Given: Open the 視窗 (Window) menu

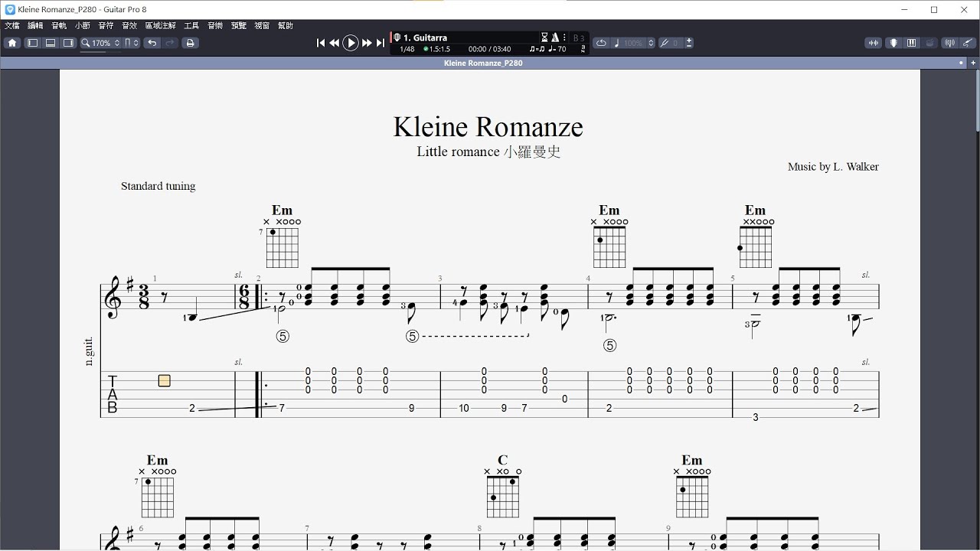Looking at the screenshot, I should point(262,25).
